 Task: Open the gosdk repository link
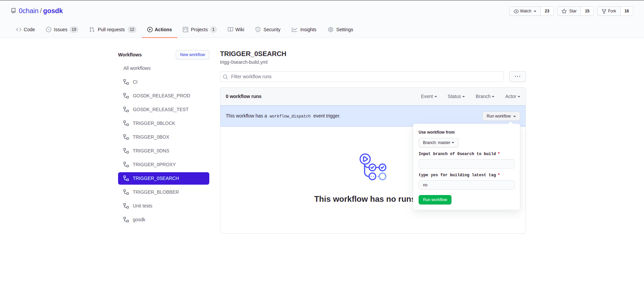[53, 11]
